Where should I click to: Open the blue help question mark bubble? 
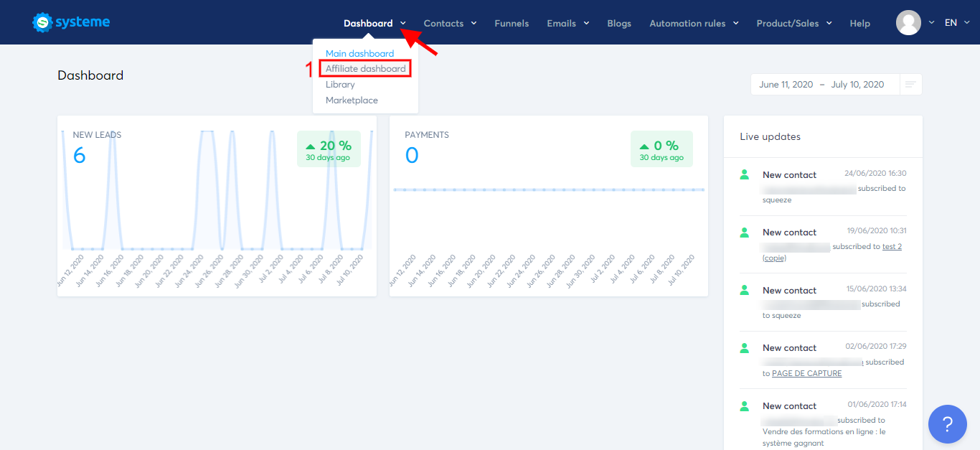pos(947,424)
